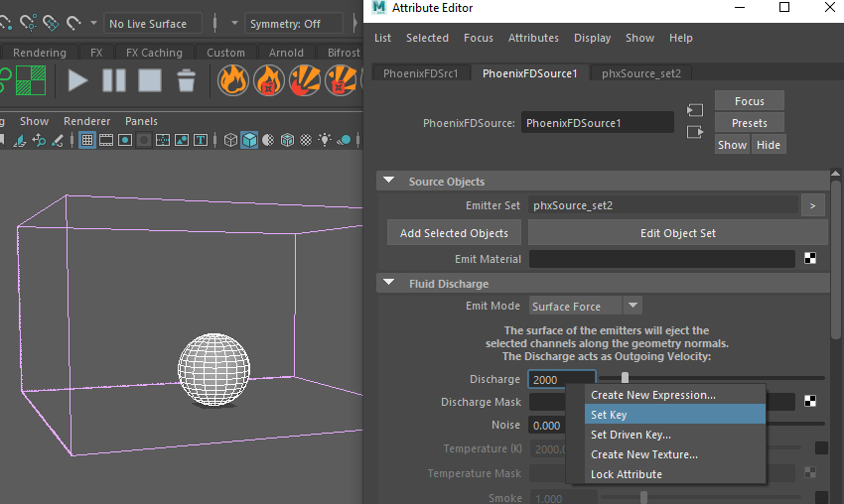Screen dimensions: 844x504
Task: Pause the Phoenix simulation
Action: (114, 80)
